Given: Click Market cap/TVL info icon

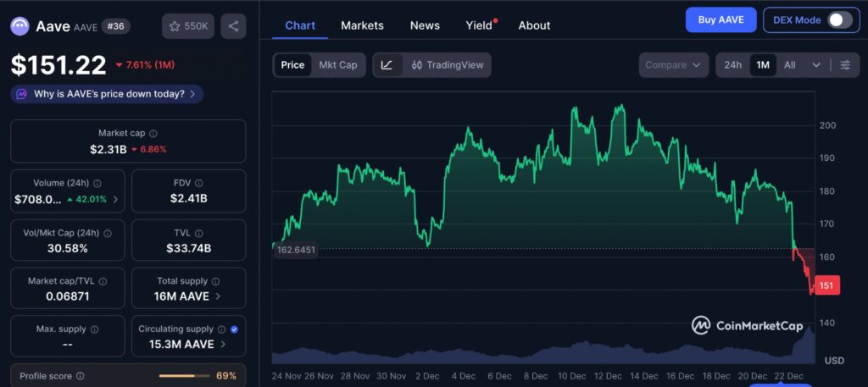Looking at the screenshot, I should [103, 281].
